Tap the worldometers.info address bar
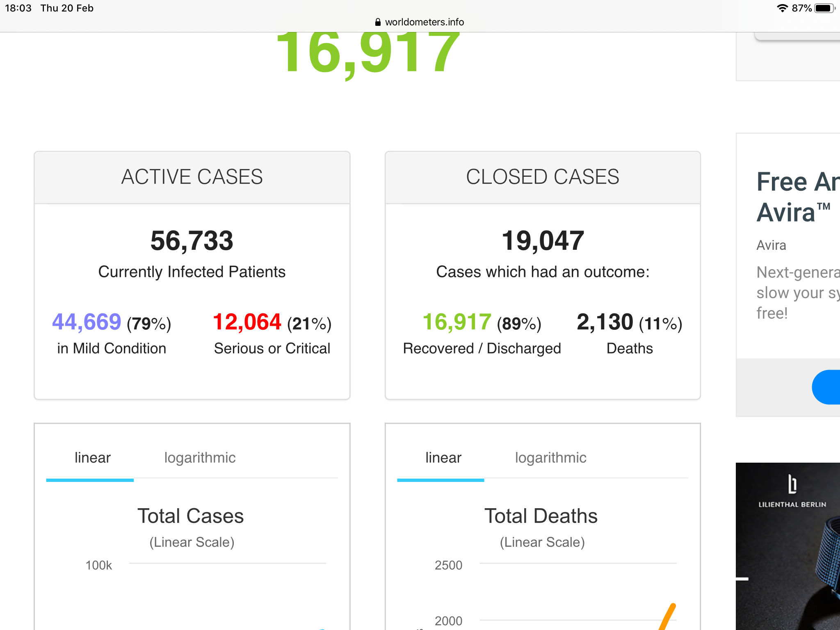The width and height of the screenshot is (840, 630). [x=424, y=22]
